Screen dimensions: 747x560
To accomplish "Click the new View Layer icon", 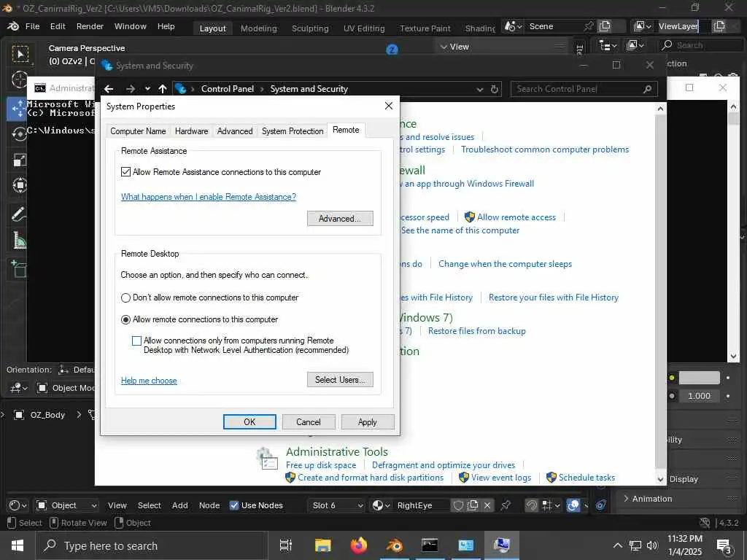I will pos(719,26).
